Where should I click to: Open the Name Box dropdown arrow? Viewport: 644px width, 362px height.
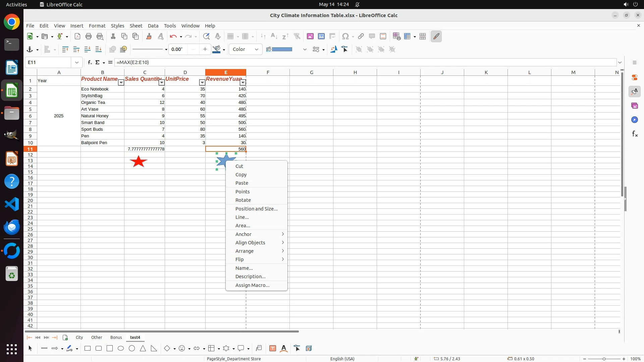77,62
